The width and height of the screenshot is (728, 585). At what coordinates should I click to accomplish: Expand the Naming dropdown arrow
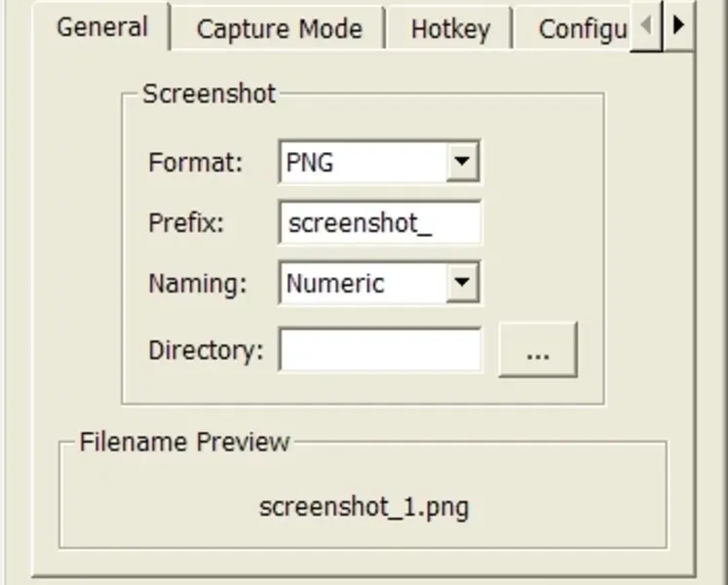pos(463,284)
